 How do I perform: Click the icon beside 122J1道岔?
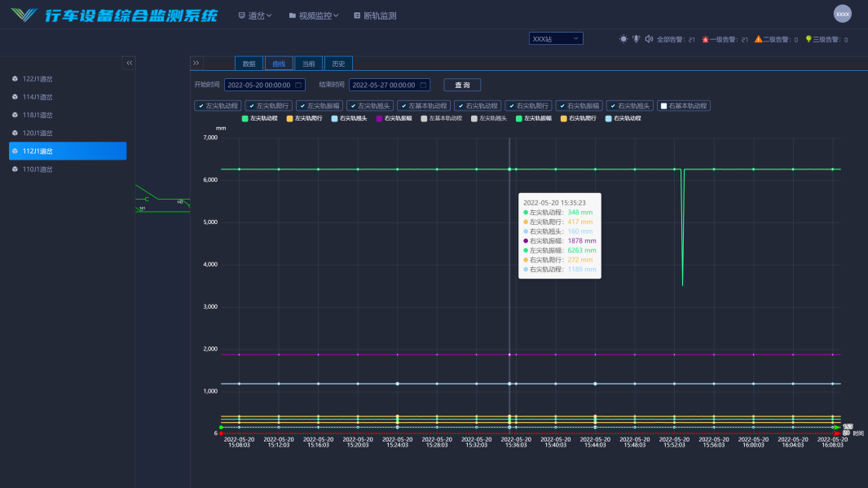point(15,78)
